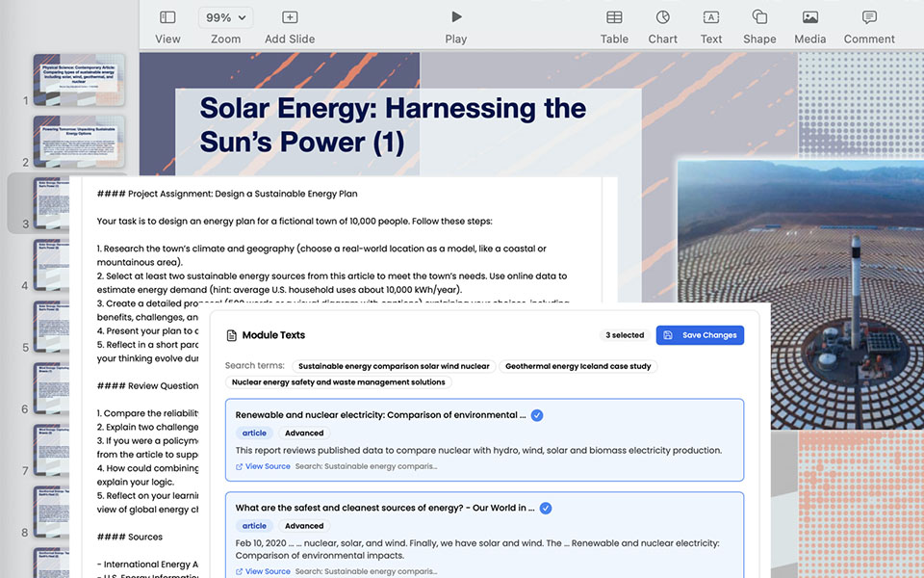Open View Source link of first article
924x578 pixels.
coord(263,466)
